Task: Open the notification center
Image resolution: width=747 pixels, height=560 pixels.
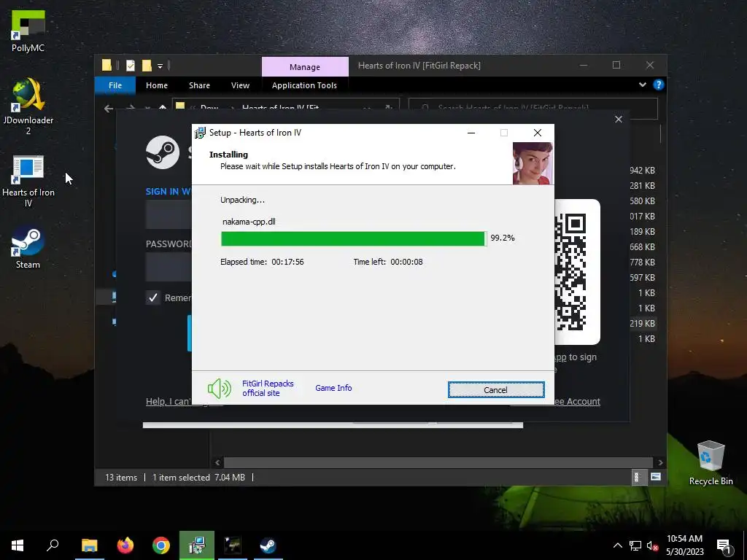Action: pos(724,545)
